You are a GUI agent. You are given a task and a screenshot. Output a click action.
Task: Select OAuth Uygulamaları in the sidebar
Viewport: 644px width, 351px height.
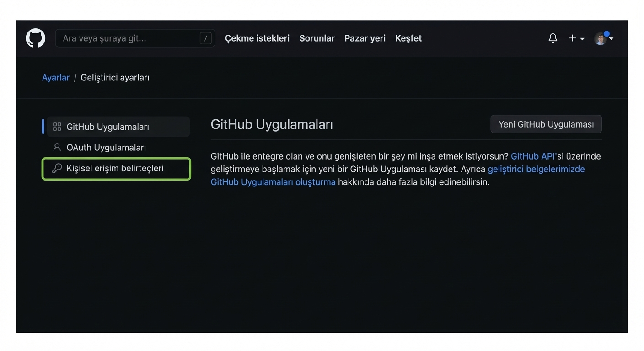[x=106, y=147]
